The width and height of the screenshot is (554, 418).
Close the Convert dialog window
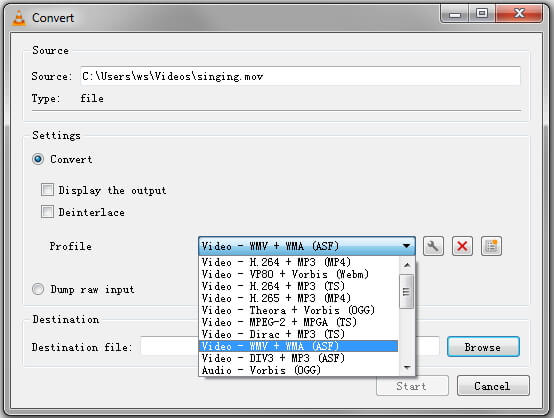[x=519, y=14]
